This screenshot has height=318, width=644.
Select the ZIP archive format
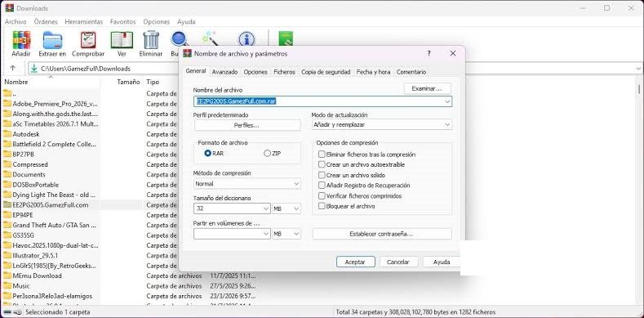tap(268, 154)
